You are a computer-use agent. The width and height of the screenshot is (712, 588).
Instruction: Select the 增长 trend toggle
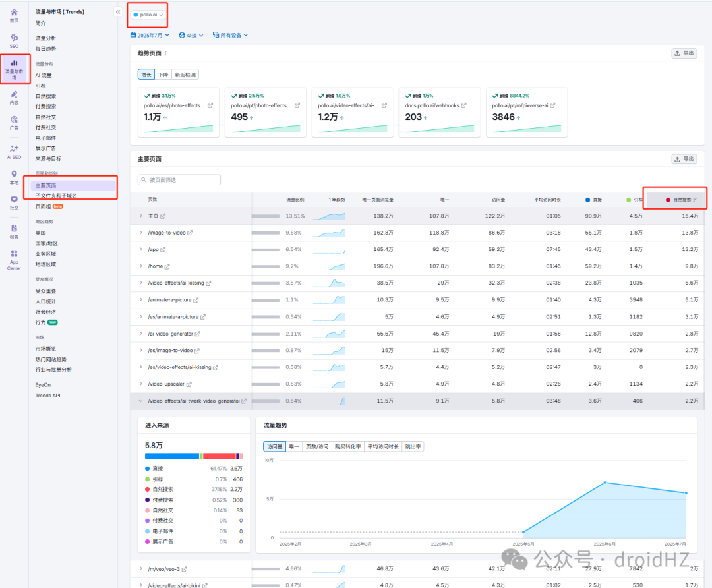146,74
